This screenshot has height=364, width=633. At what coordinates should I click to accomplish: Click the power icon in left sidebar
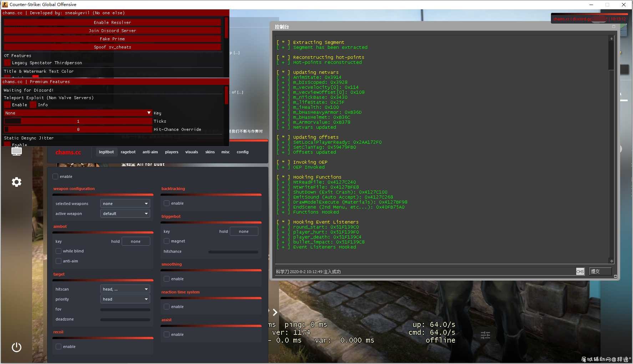click(x=16, y=347)
